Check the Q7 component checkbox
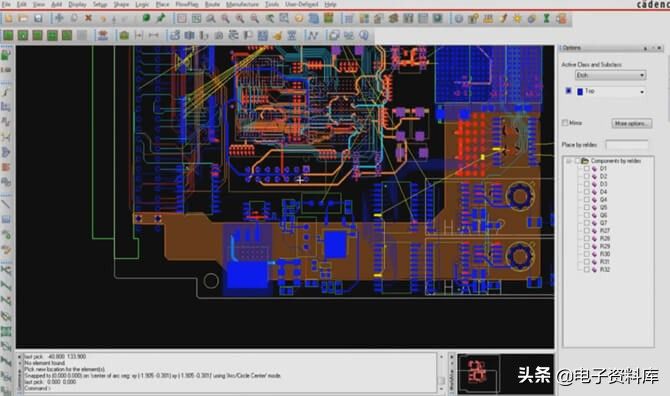670x396 pixels. click(587, 223)
